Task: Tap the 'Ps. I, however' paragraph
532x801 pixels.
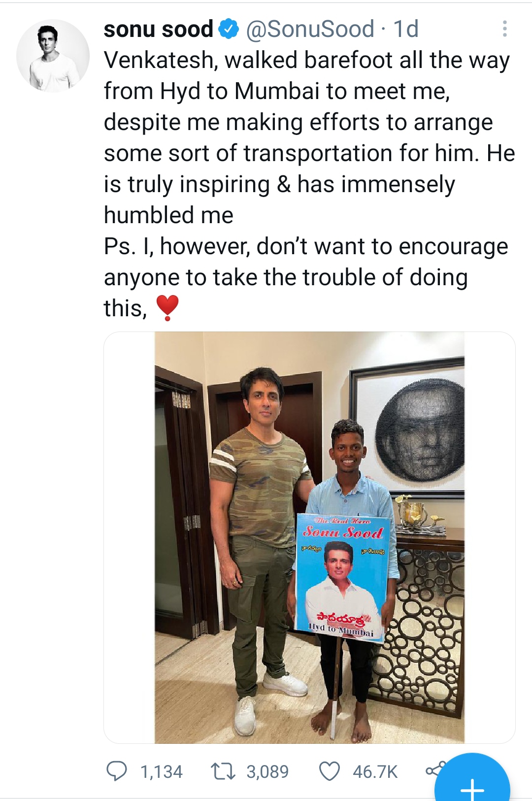Action: pyautogui.click(x=305, y=277)
